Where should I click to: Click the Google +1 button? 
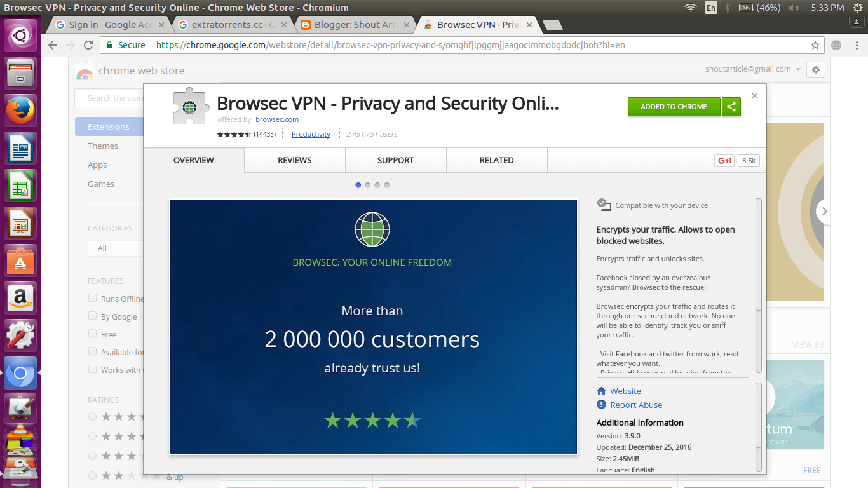point(724,161)
